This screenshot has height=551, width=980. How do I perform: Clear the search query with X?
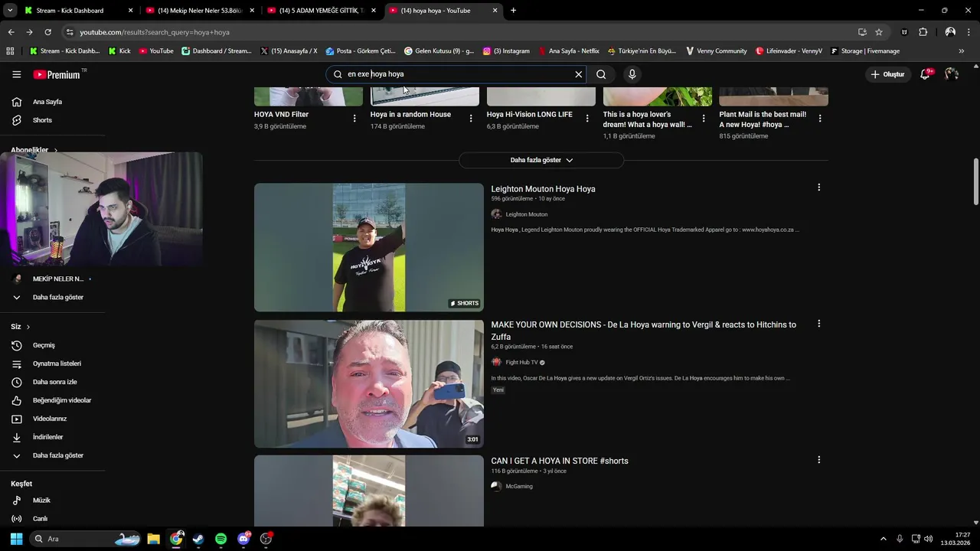tap(579, 74)
